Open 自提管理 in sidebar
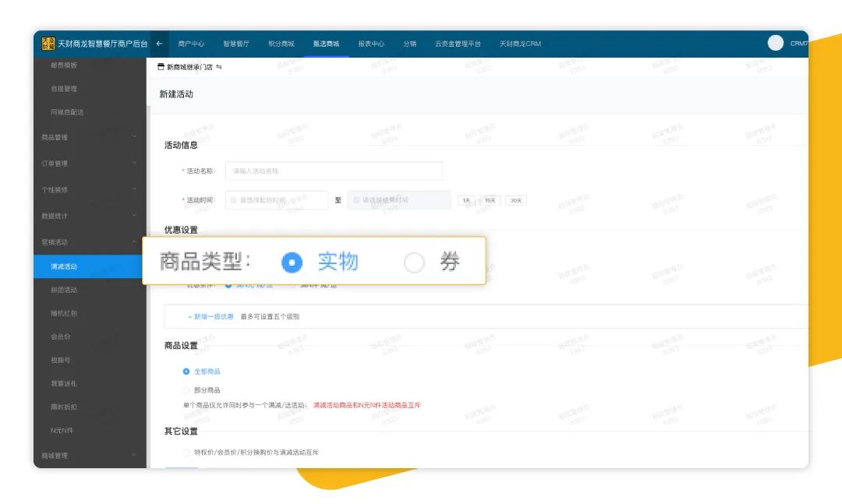This screenshot has height=504, width=842. pos(64,89)
